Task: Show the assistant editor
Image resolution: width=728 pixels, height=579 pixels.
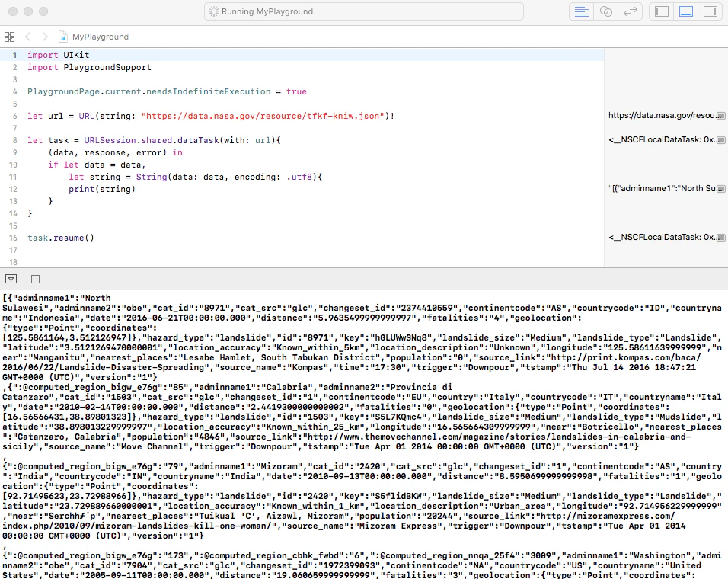Action: 606,11
